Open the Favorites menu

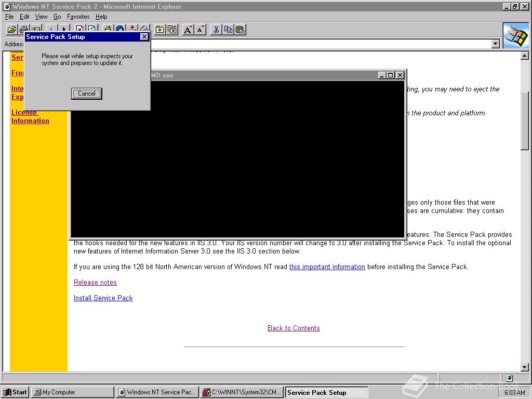[x=78, y=17]
